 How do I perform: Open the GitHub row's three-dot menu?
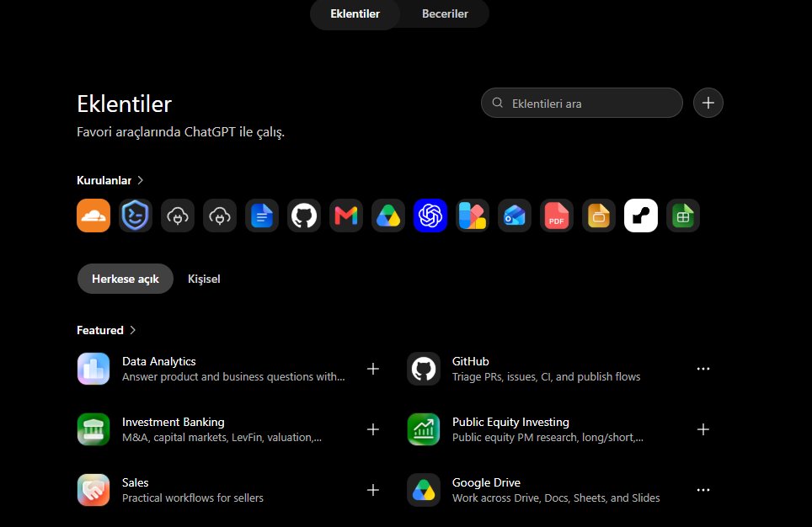(702, 369)
